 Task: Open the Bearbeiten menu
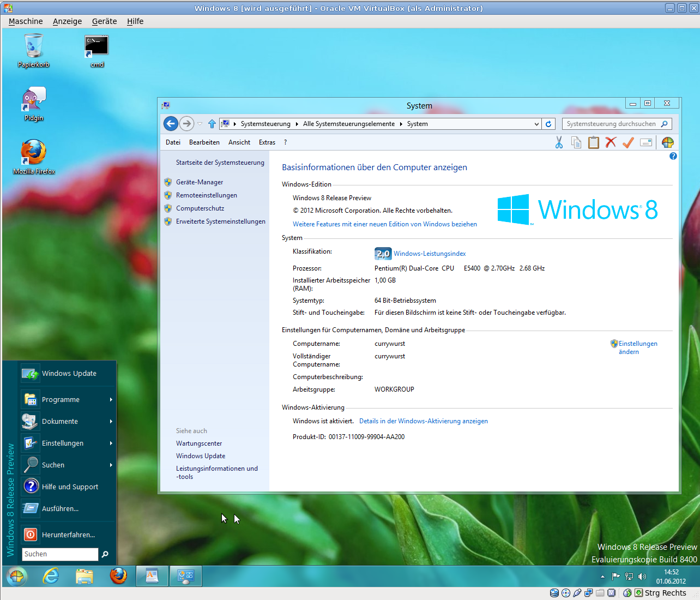point(204,142)
